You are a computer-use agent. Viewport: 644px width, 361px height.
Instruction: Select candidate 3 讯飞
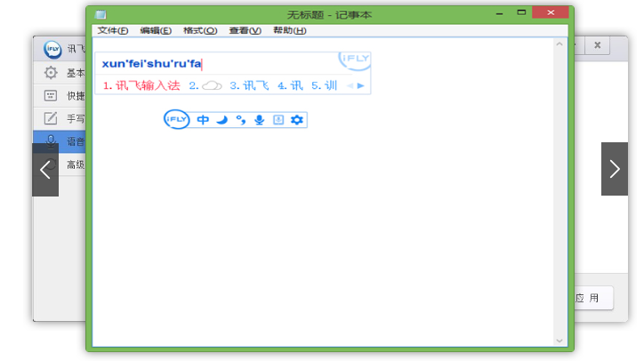click(249, 85)
